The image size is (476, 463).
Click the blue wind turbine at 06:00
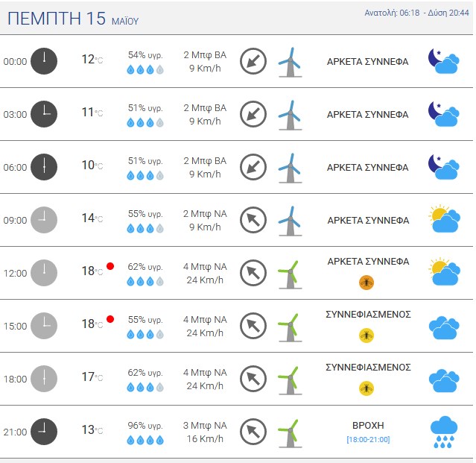point(291,168)
